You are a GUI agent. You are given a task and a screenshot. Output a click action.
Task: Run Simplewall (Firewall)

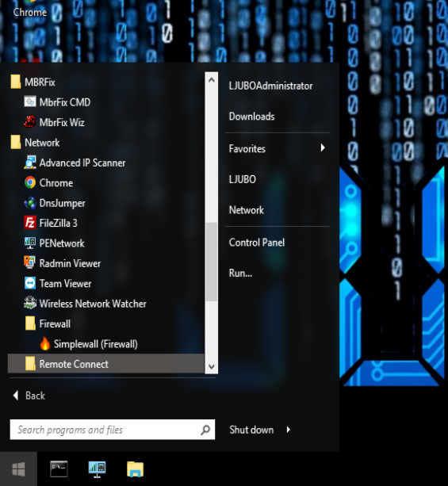[105, 344]
